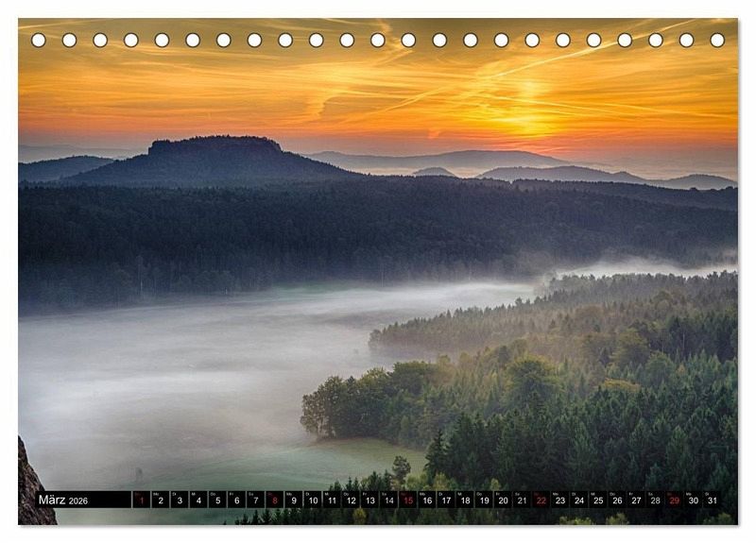The width and height of the screenshot is (756, 543).
Task: Select calendar date 11
Action: pos(332,500)
